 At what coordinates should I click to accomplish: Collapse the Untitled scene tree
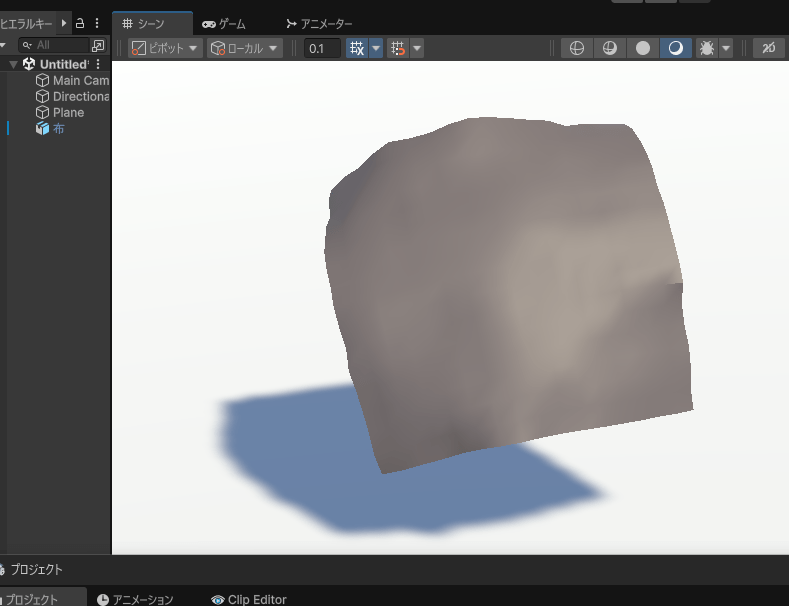pyautogui.click(x=13, y=64)
